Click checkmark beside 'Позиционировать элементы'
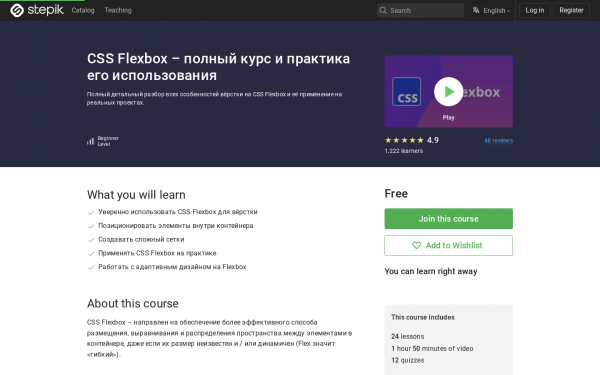This screenshot has height=375, width=600. (91, 226)
